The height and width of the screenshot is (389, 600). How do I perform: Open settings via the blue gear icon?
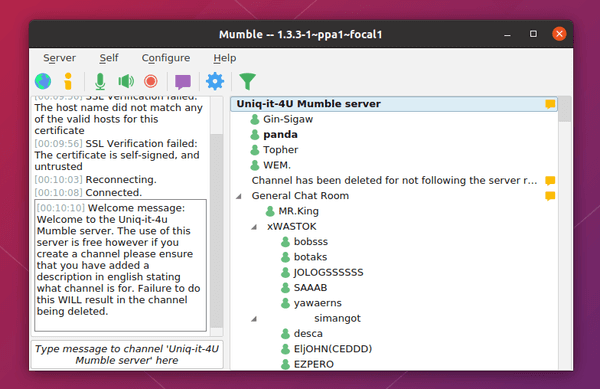(x=215, y=81)
